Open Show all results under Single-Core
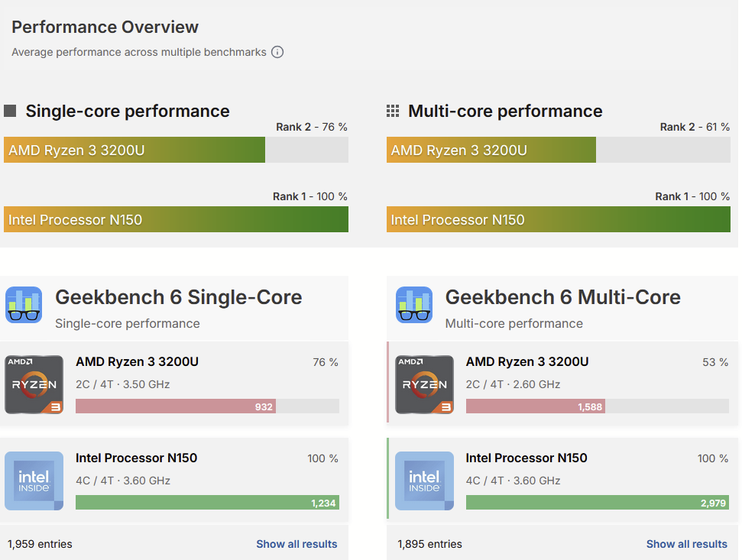The height and width of the screenshot is (560, 742). pos(296,544)
